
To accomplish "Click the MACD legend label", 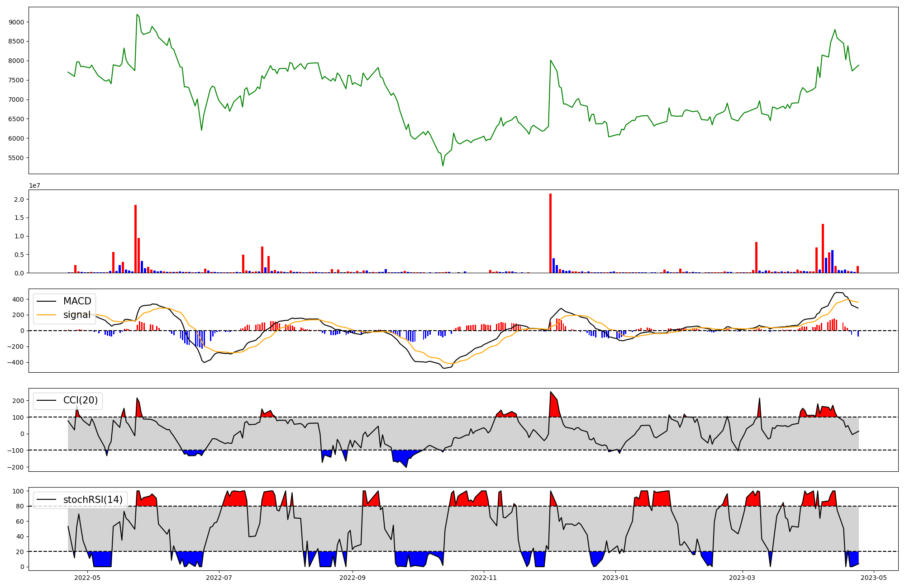I will pos(77,301).
